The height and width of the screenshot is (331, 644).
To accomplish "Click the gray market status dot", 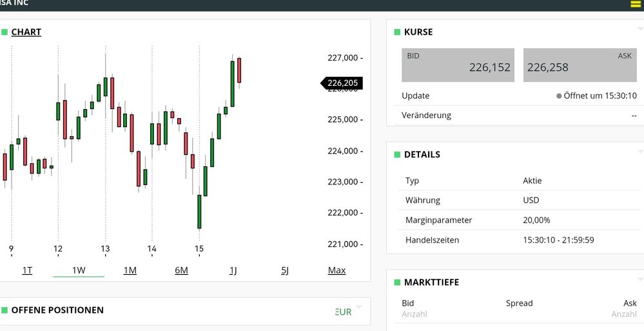I will click(559, 96).
